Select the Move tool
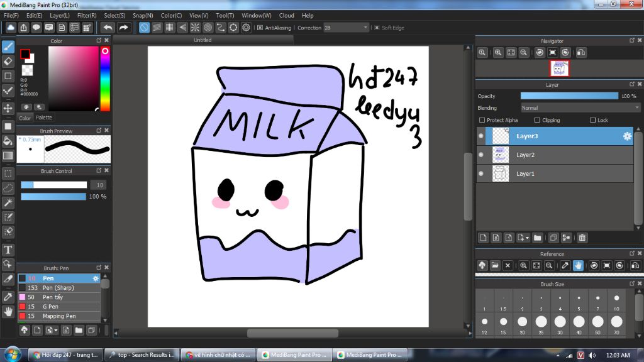Image resolution: width=644 pixels, height=362 pixels. pos(8,108)
